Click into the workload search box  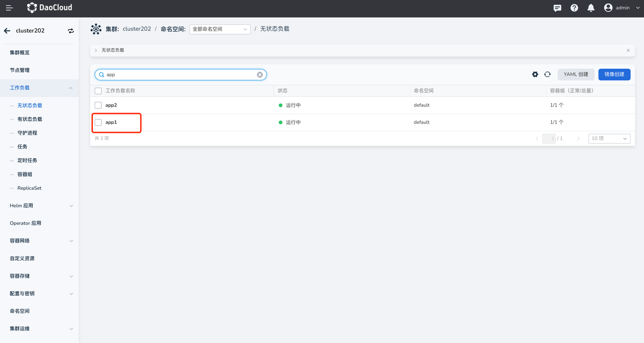[180, 75]
